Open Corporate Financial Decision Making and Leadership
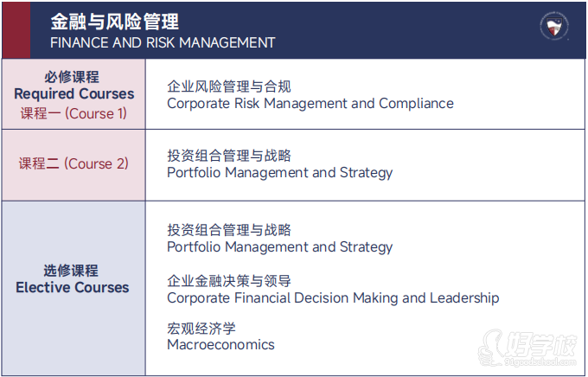The height and width of the screenshot is (377, 588). coord(333,298)
